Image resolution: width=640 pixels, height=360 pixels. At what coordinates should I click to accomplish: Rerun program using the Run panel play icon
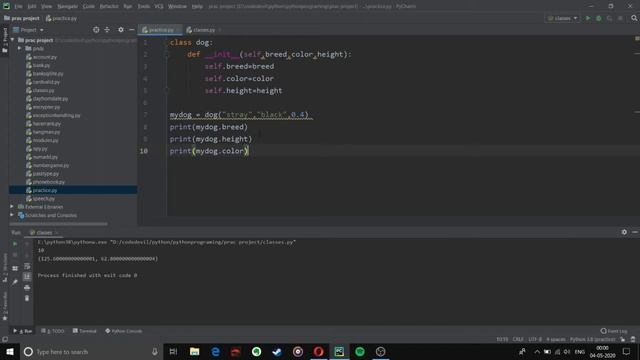[x=15, y=244]
